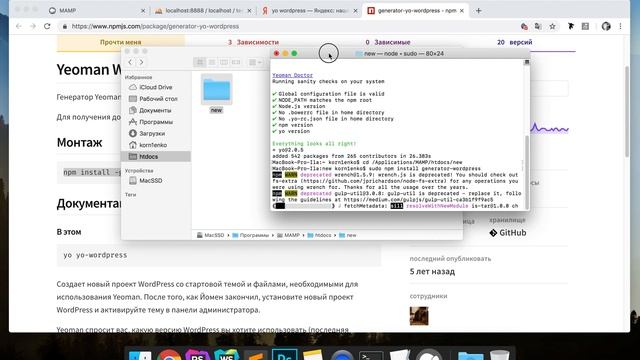Close the MAMP browser tab
The width and height of the screenshot is (640, 360).
[x=143, y=11]
